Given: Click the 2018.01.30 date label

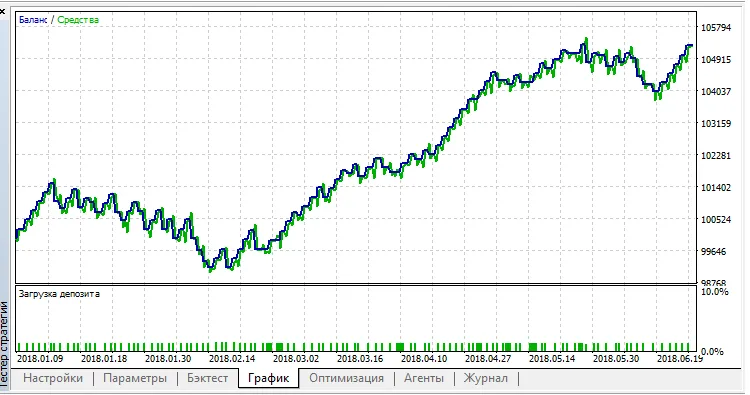Looking at the screenshot, I should click(x=168, y=358).
